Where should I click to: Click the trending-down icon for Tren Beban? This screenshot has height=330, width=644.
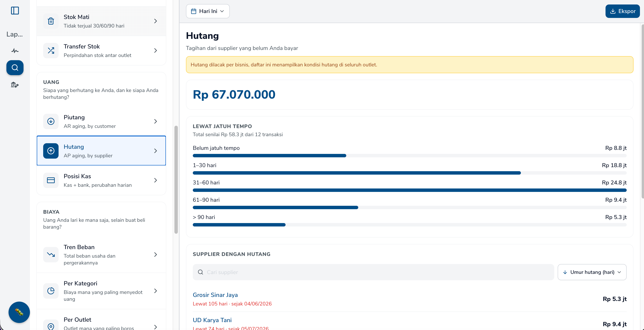[x=51, y=255]
